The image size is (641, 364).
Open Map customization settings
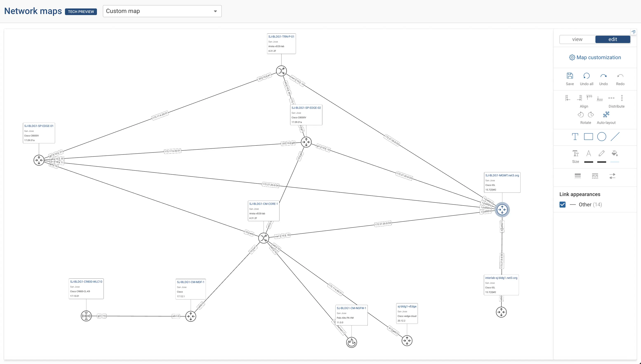click(595, 58)
